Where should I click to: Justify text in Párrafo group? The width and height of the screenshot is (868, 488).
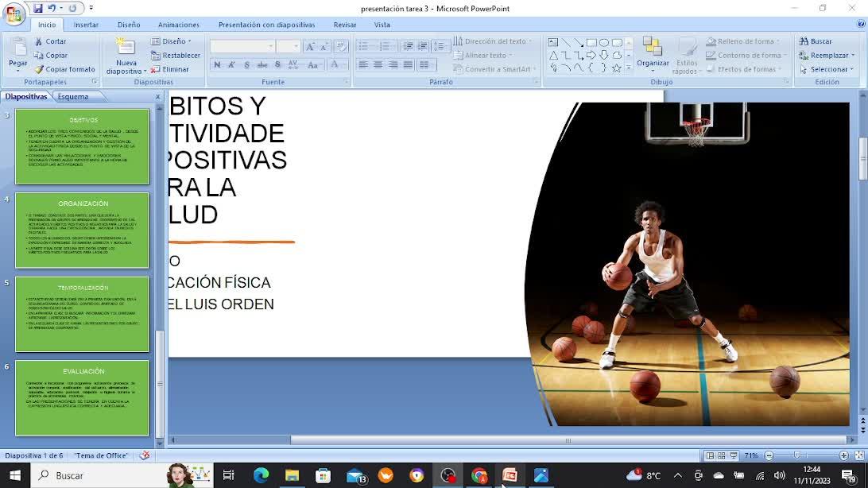coord(408,65)
